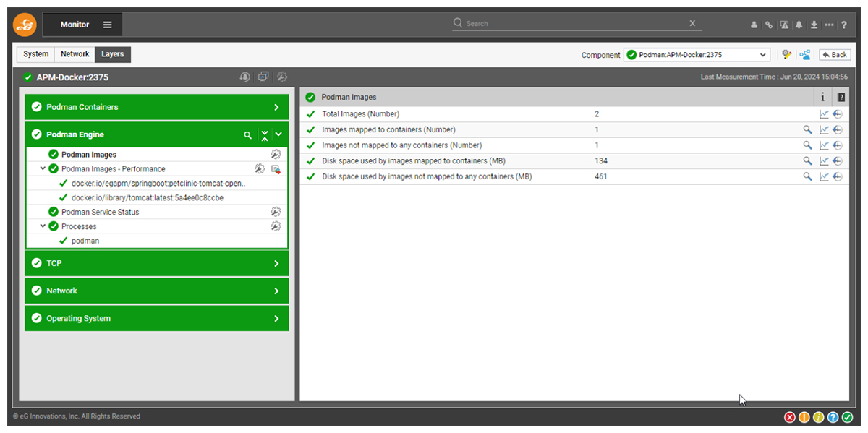Click the alarm bell icon beside APM-Docker:2375
This screenshot has height=433, width=868.
pos(245,77)
